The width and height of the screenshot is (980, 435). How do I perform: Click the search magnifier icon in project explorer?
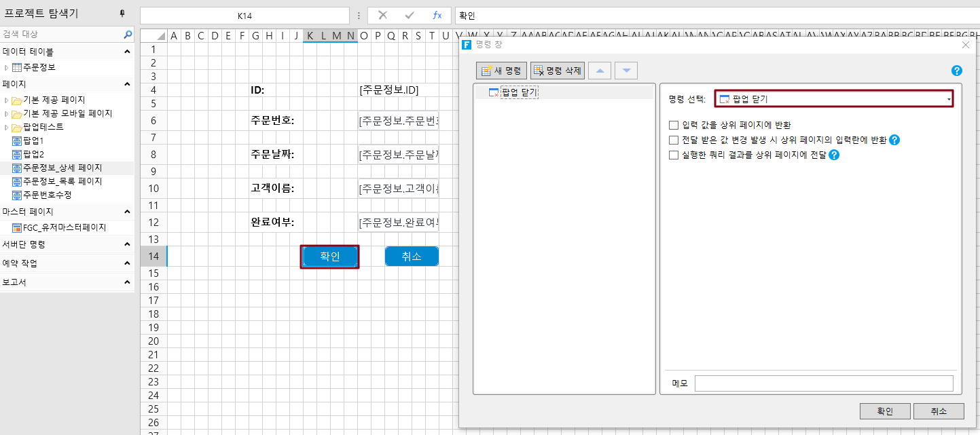pyautogui.click(x=128, y=34)
